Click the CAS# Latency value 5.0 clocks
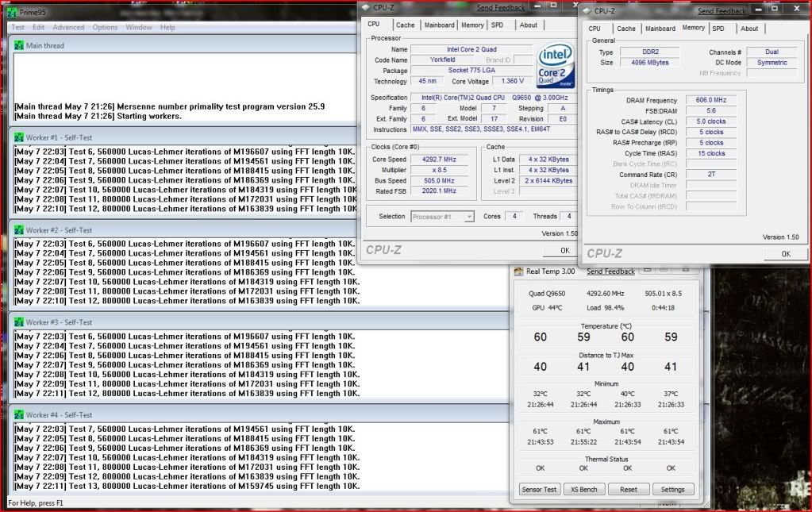This screenshot has height=512, width=812. point(711,121)
